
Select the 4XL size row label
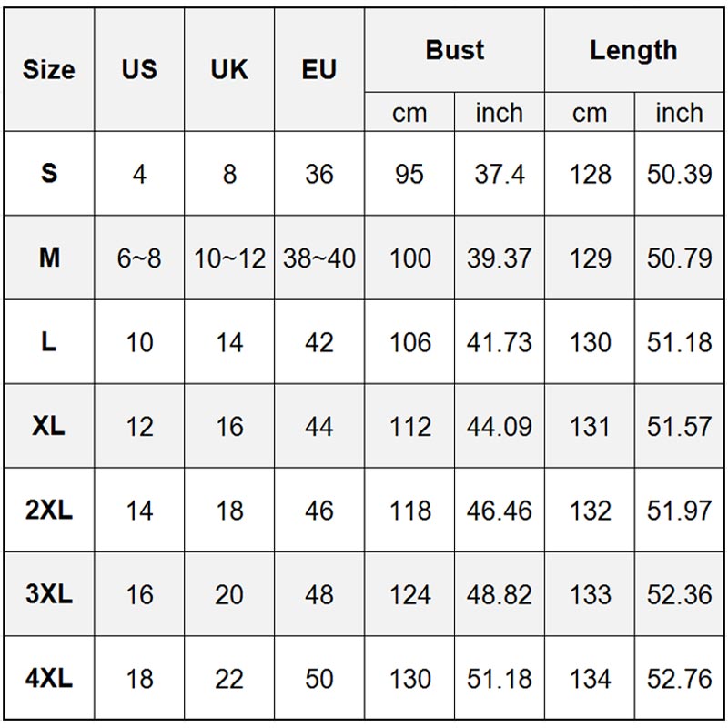coord(49,679)
